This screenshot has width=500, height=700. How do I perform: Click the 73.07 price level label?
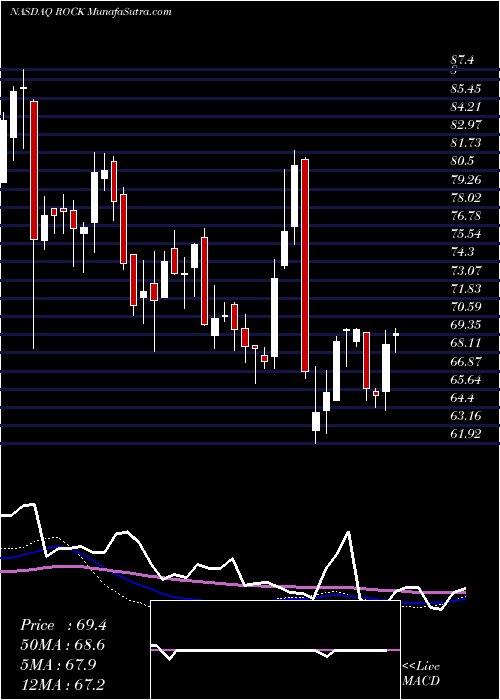466,271
